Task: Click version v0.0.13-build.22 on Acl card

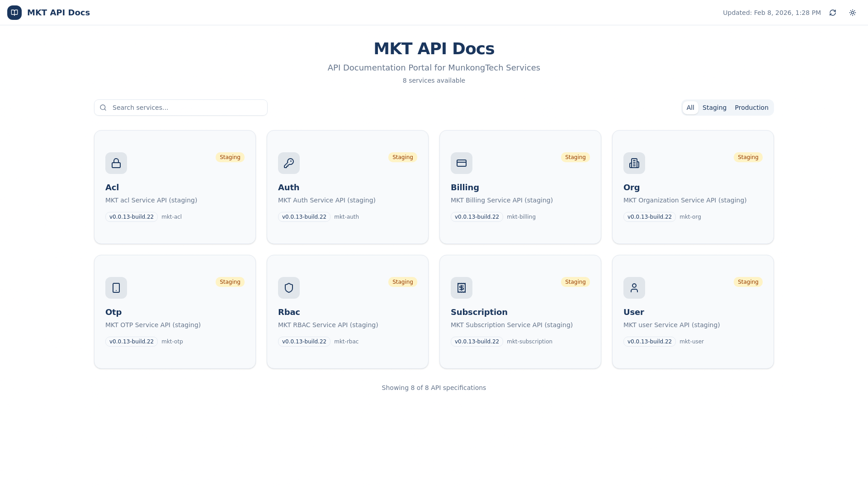Action: point(132,217)
